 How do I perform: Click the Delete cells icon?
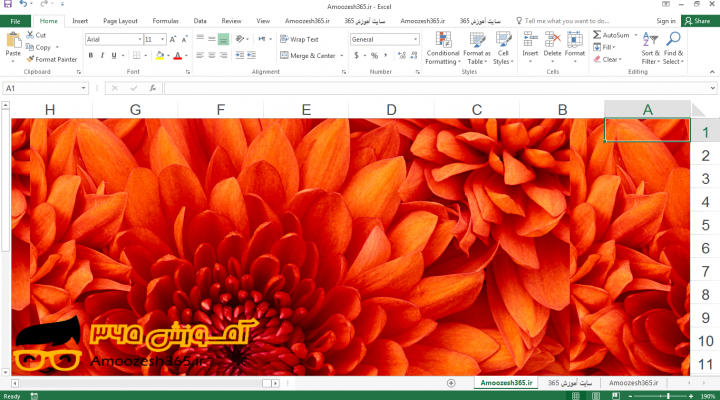[x=552, y=40]
